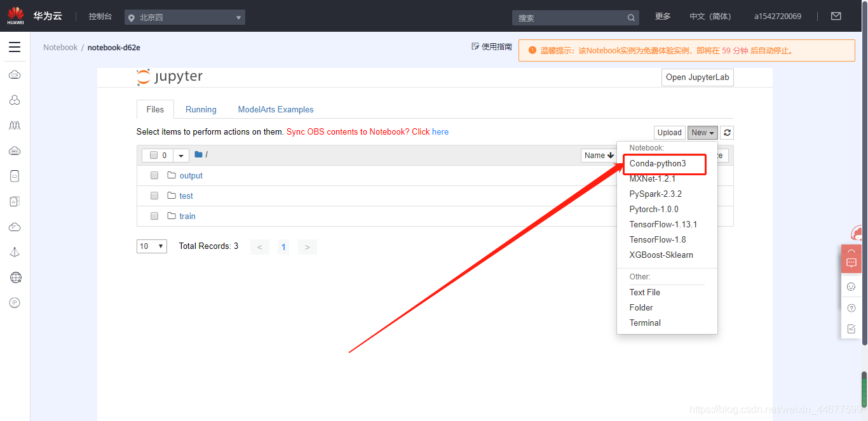Viewport: 868px width, 421px height.
Task: Click the test folder icon
Action: 171,196
